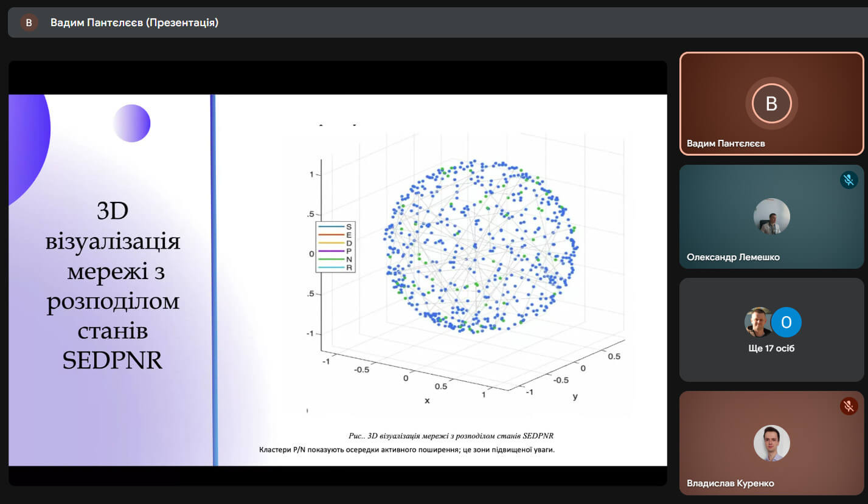
Task: Click the muted microphone icon on Владислав Куренко's tile
Action: [x=849, y=406]
